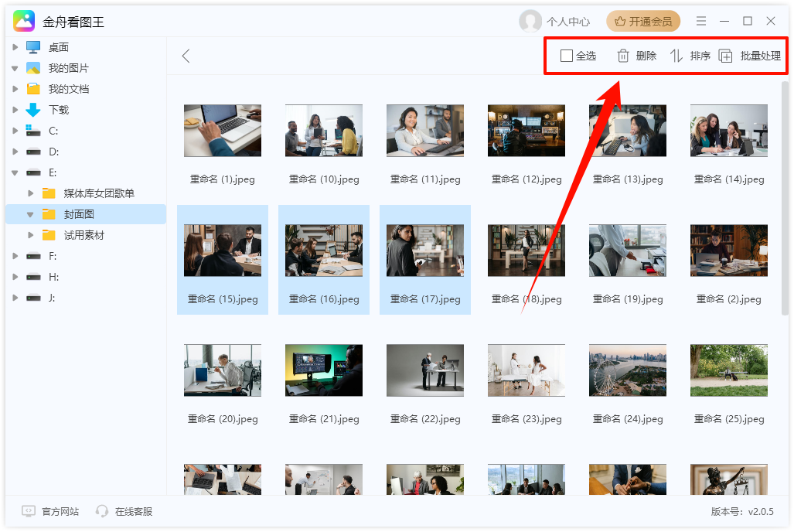The height and width of the screenshot is (532, 794).
Task: Expand the 媒体库女团歌单 folder node
Action: 31,193
